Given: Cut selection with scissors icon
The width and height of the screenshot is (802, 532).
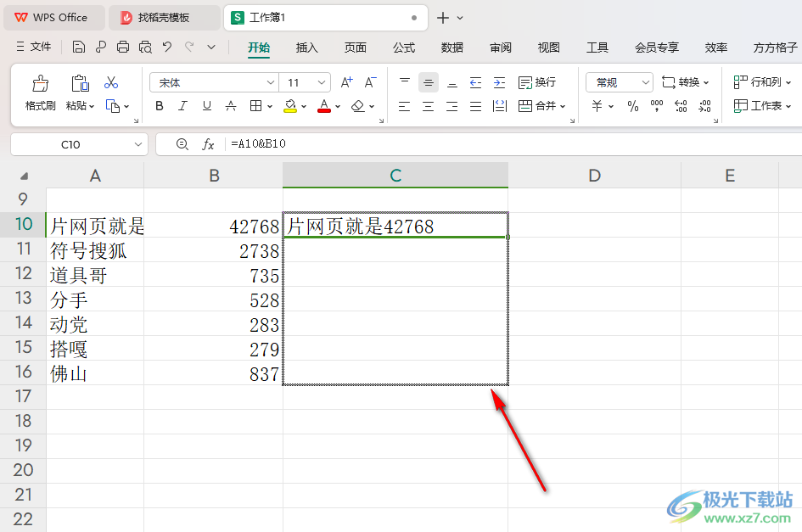Looking at the screenshot, I should click(x=111, y=82).
